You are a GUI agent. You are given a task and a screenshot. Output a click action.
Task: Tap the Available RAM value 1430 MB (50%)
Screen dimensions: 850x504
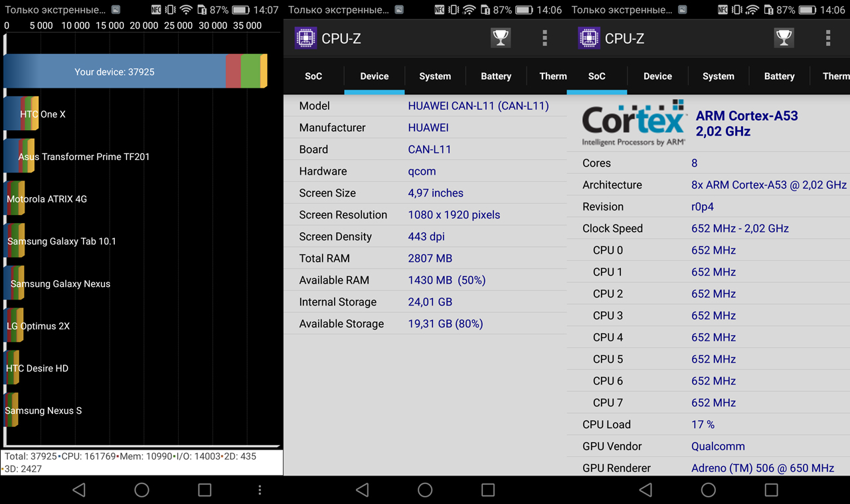pyautogui.click(x=447, y=280)
